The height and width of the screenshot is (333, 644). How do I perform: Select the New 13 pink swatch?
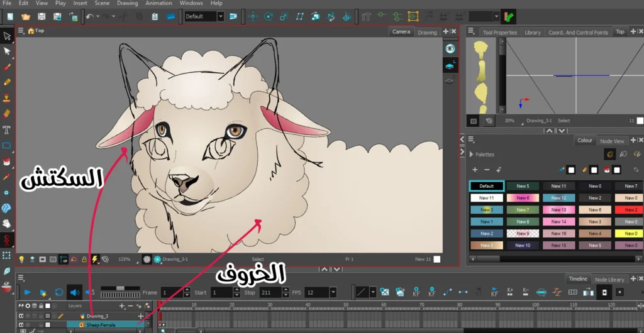(558, 210)
